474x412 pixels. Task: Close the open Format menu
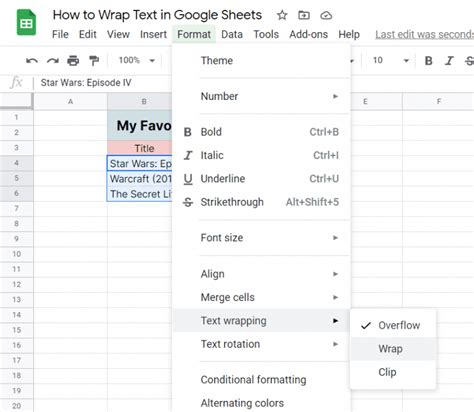click(194, 34)
